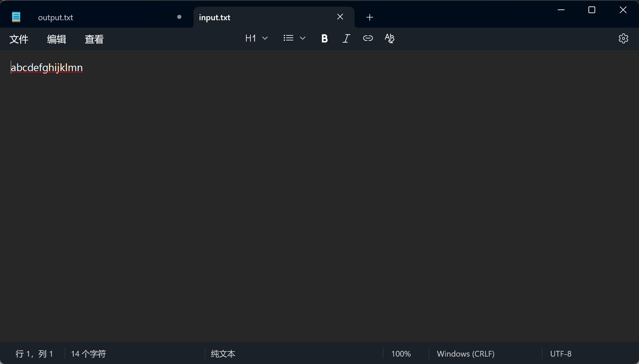Open the 文件 menu
The width and height of the screenshot is (639, 364).
(19, 39)
